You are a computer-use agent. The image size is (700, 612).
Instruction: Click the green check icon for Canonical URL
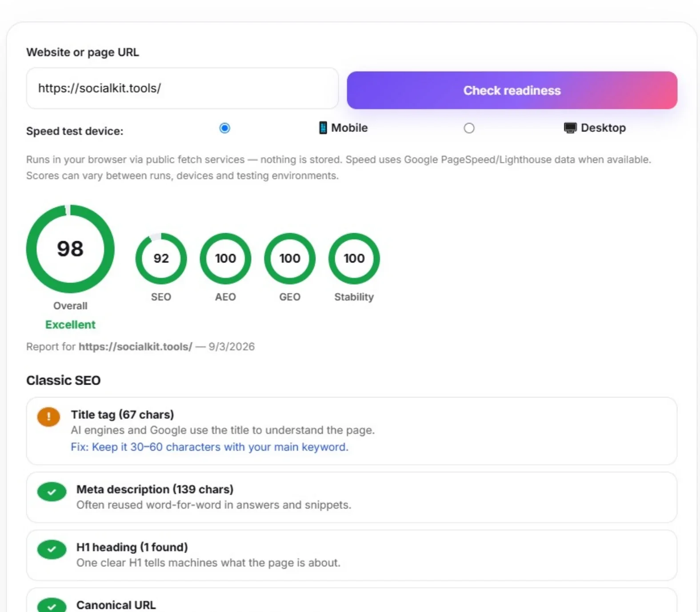[x=52, y=606]
